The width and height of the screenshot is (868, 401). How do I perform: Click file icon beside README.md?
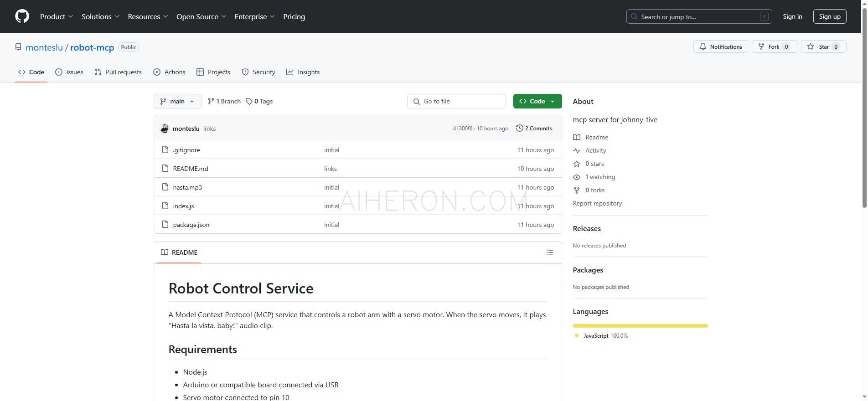click(x=165, y=169)
